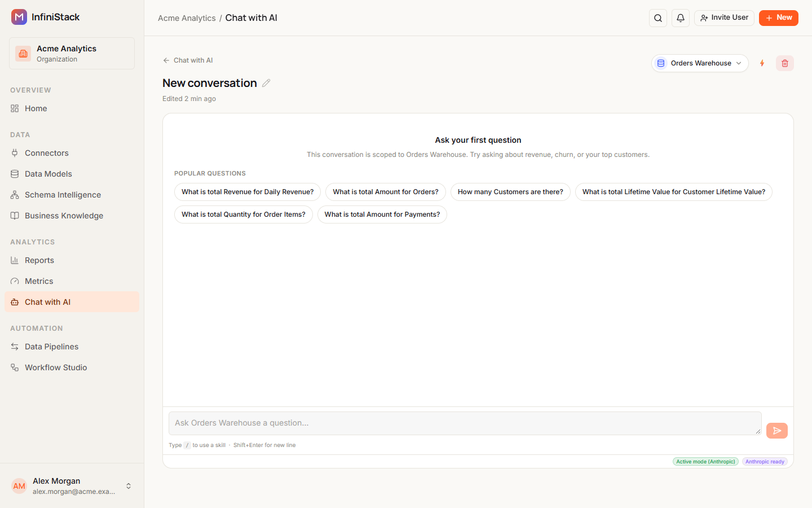
Task: Expand the Orders Warehouse dropdown
Action: [700, 63]
